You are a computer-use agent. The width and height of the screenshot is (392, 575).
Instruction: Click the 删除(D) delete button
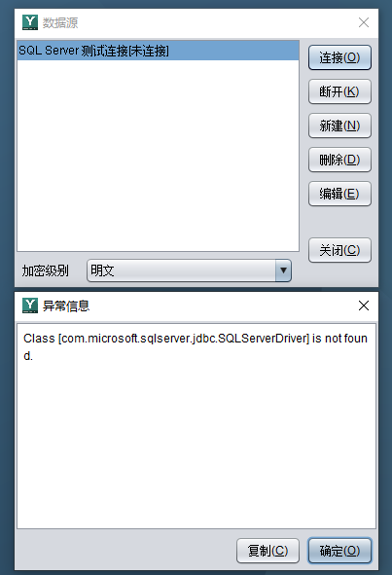pos(339,160)
